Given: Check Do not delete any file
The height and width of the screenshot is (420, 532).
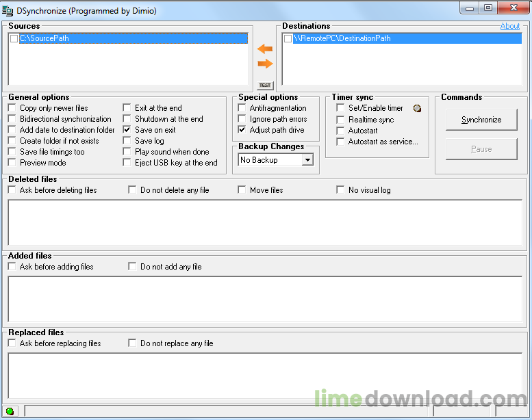Looking at the screenshot, I should click(x=132, y=190).
